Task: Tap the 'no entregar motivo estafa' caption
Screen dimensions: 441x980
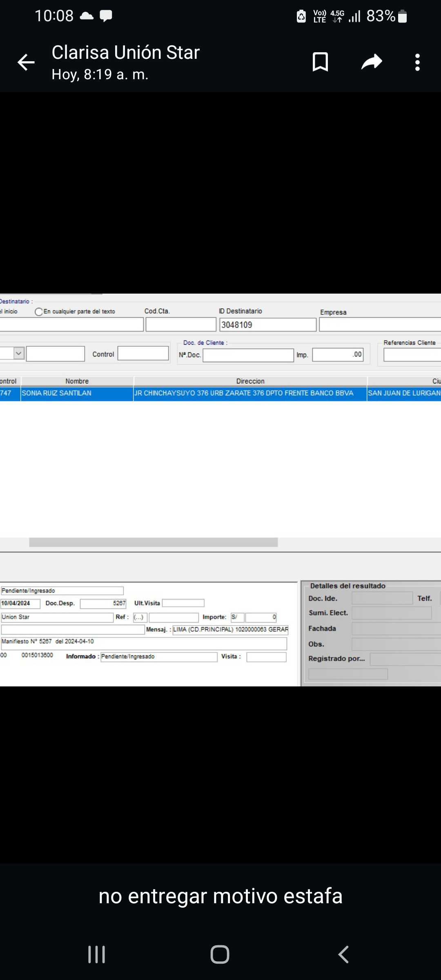Action: click(220, 897)
